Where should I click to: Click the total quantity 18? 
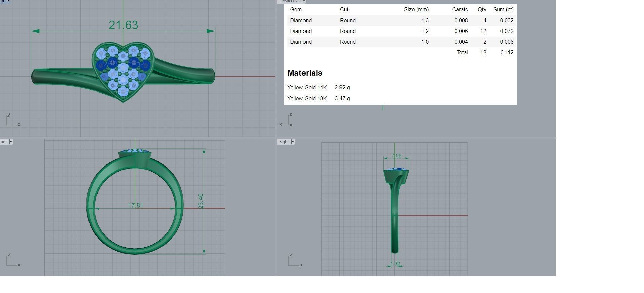pyautogui.click(x=483, y=53)
